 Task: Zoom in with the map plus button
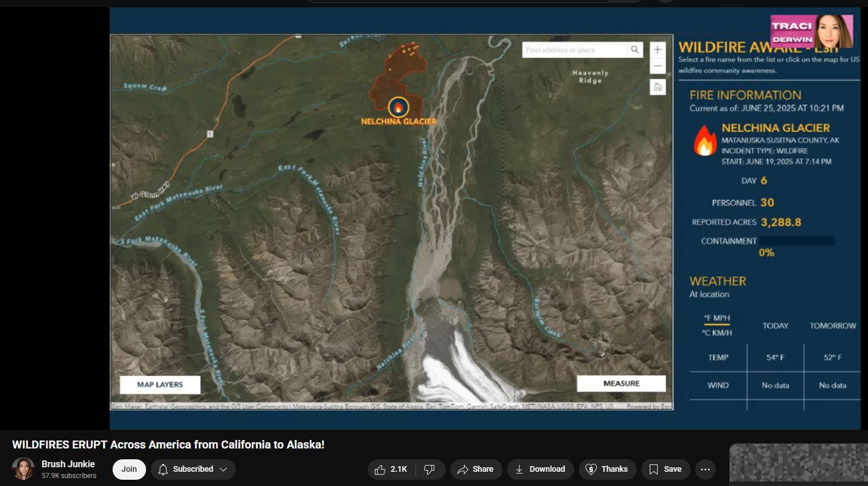click(657, 49)
